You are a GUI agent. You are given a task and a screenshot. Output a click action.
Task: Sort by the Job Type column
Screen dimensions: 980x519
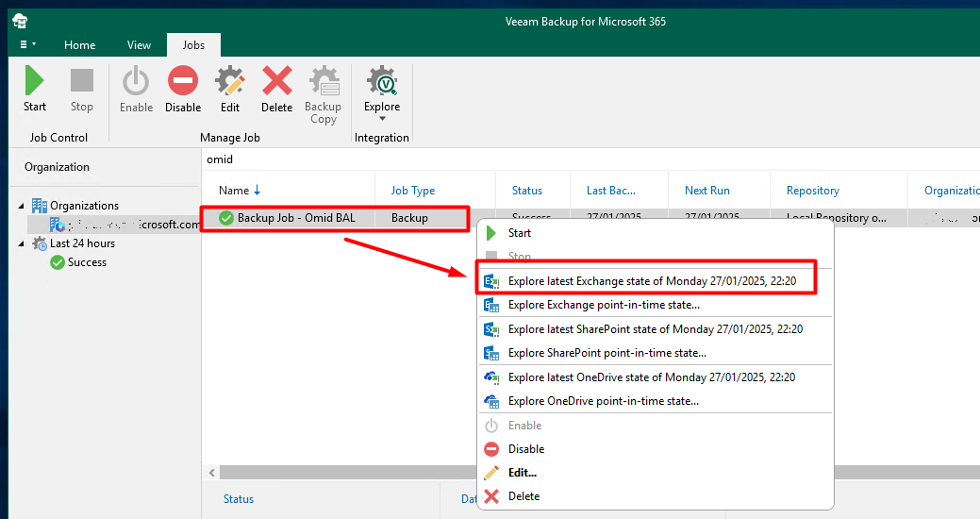click(412, 190)
